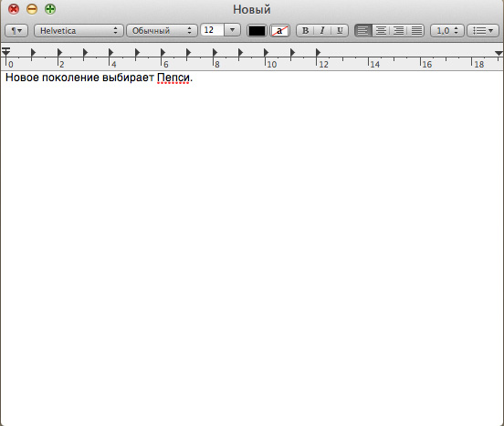Toggle italic formatting
The image size is (504, 426).
coord(322,31)
